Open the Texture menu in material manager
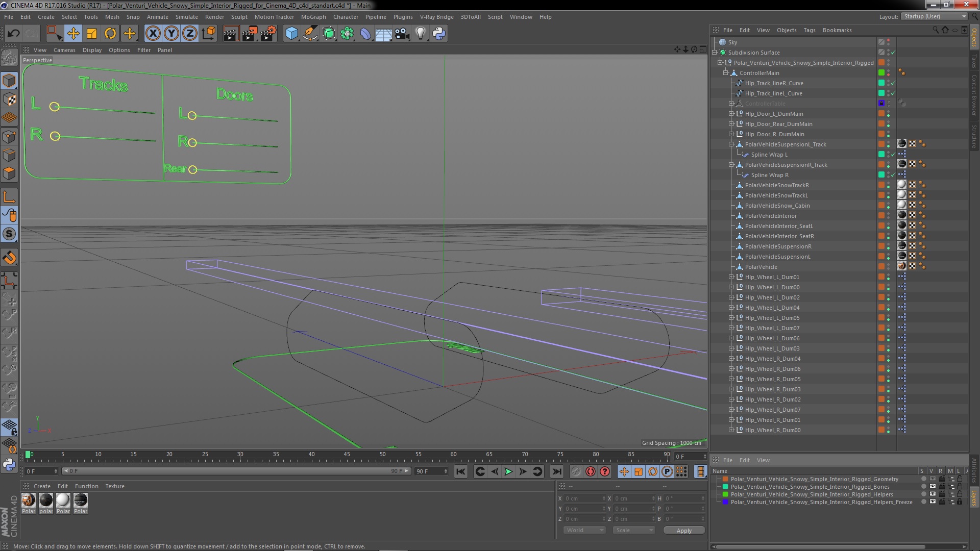The height and width of the screenshot is (551, 980). 115,486
